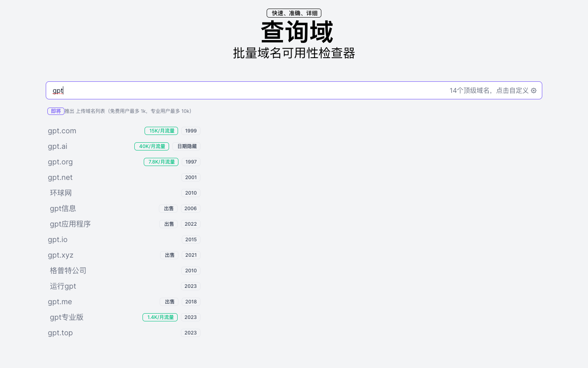Click the gpt.com domain result

tap(62, 131)
